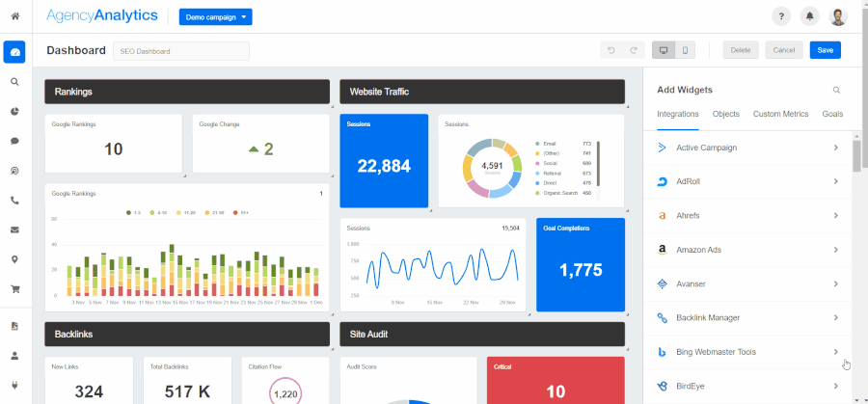Screen dimensions: 868x404
Task: Select the New Links 324 widget
Action: pos(89,380)
